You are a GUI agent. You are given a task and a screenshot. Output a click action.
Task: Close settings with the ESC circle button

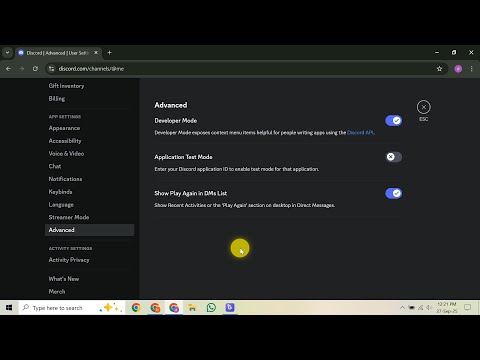point(424,107)
